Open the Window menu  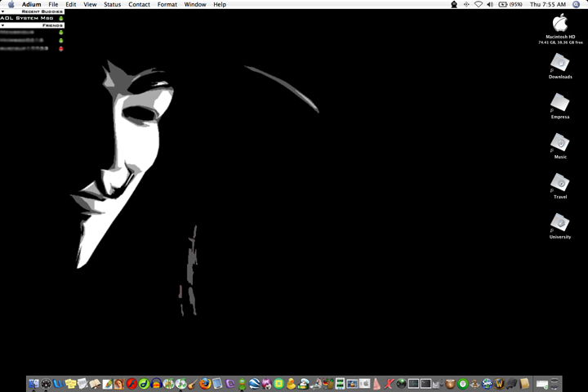195,5
